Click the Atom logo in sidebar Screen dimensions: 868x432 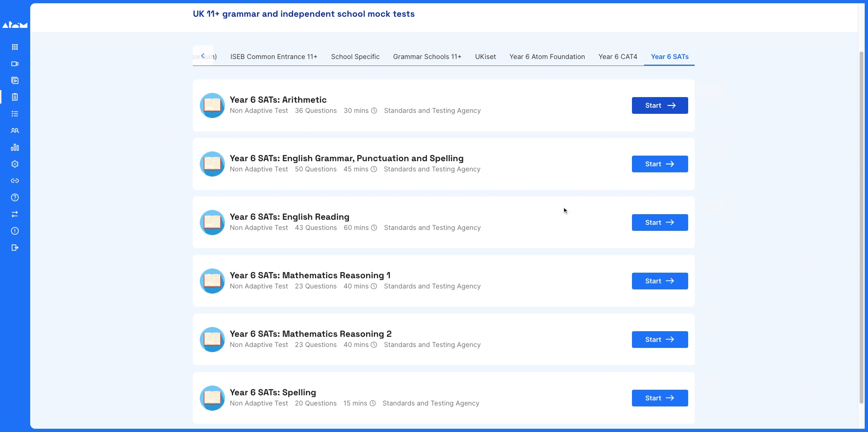[x=15, y=25]
